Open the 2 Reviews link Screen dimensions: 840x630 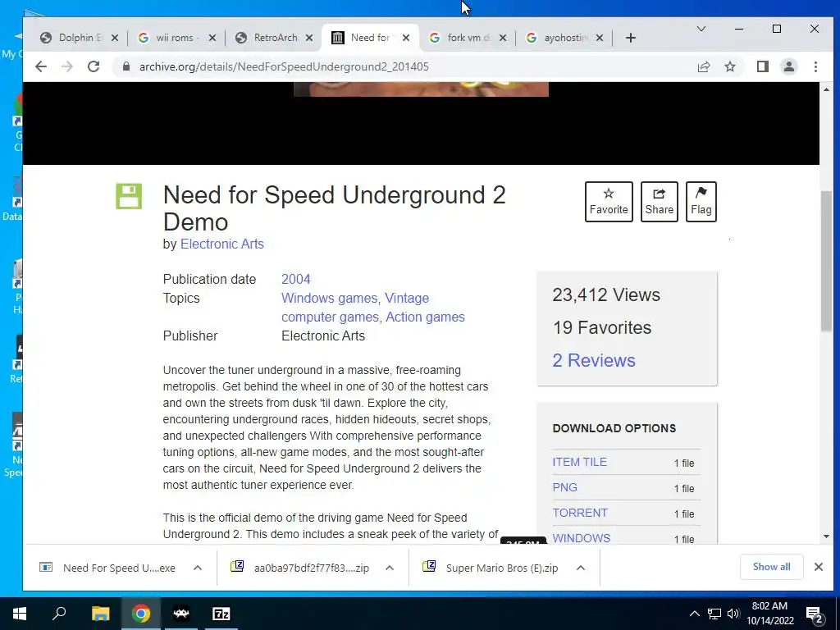(594, 360)
